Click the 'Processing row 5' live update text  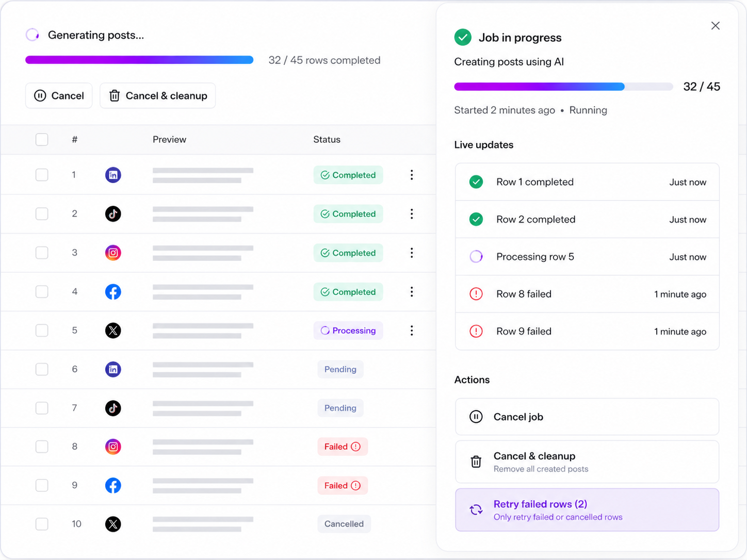(535, 257)
